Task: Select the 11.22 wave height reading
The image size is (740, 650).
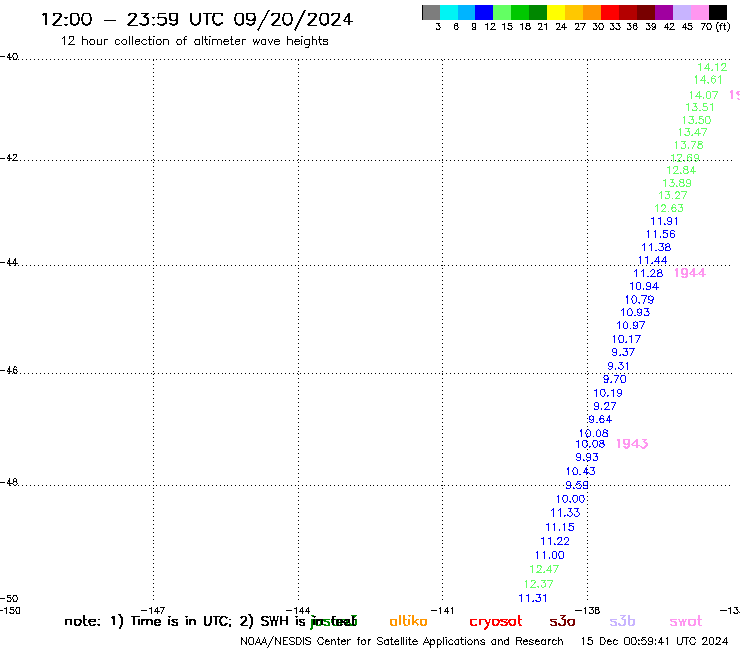Action: (555, 541)
